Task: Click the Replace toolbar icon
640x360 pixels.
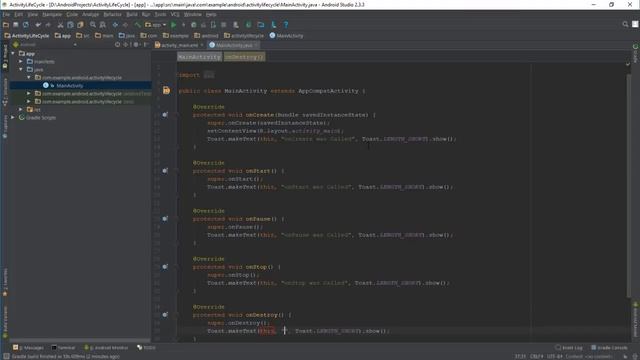Action: tap(103, 25)
